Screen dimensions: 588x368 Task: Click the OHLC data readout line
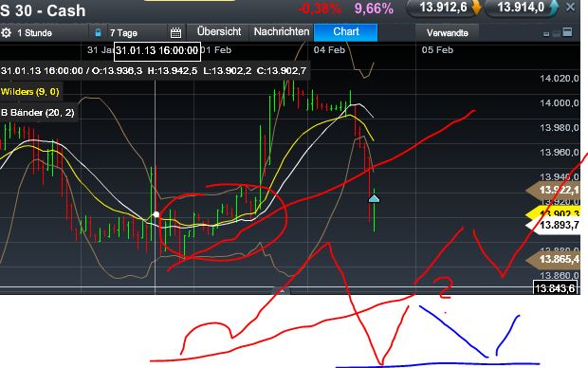pyautogui.click(x=154, y=71)
